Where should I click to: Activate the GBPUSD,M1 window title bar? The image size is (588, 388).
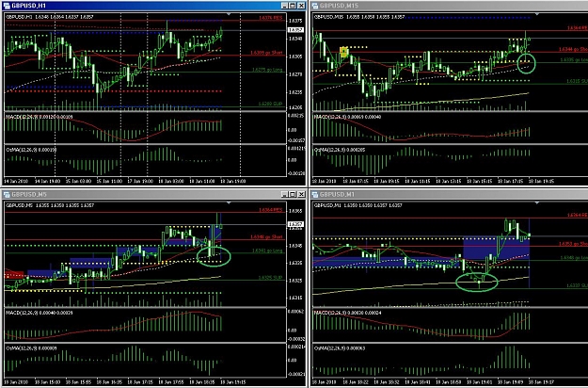click(x=450, y=194)
